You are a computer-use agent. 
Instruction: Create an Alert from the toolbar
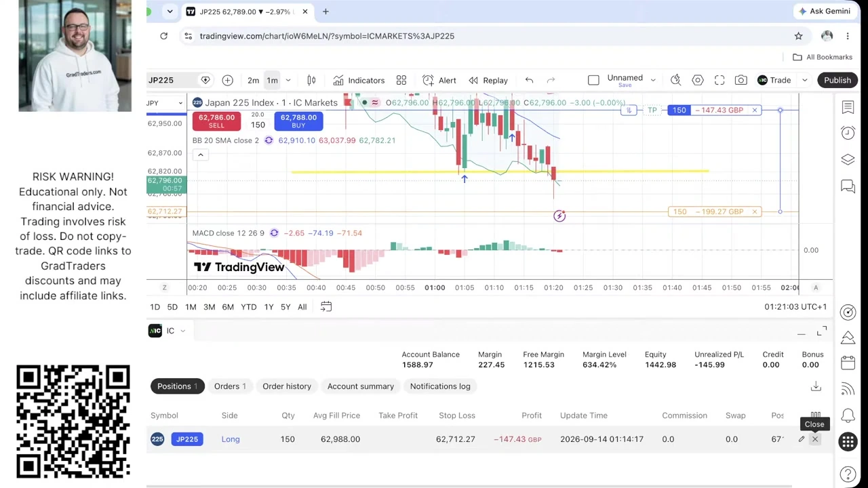tap(439, 81)
